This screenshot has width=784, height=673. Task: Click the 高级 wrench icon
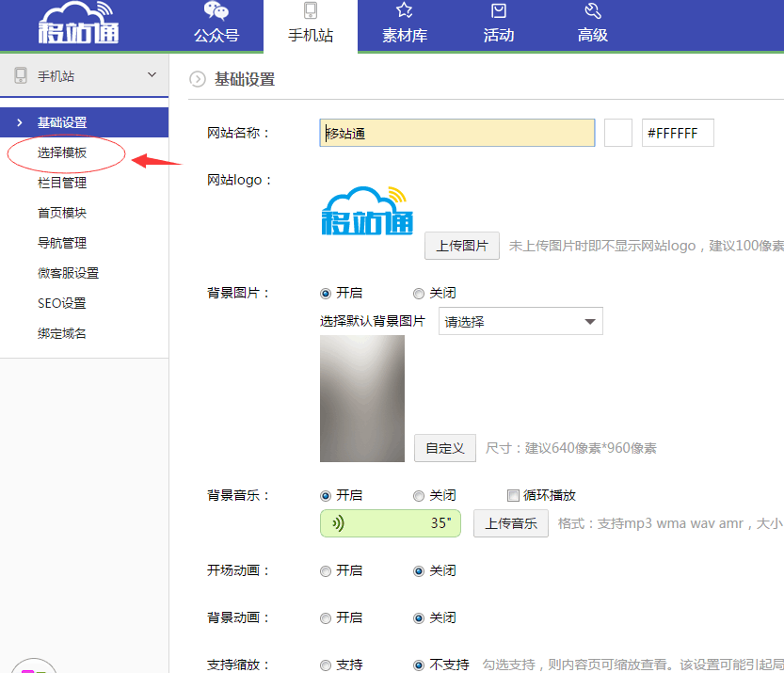click(593, 12)
